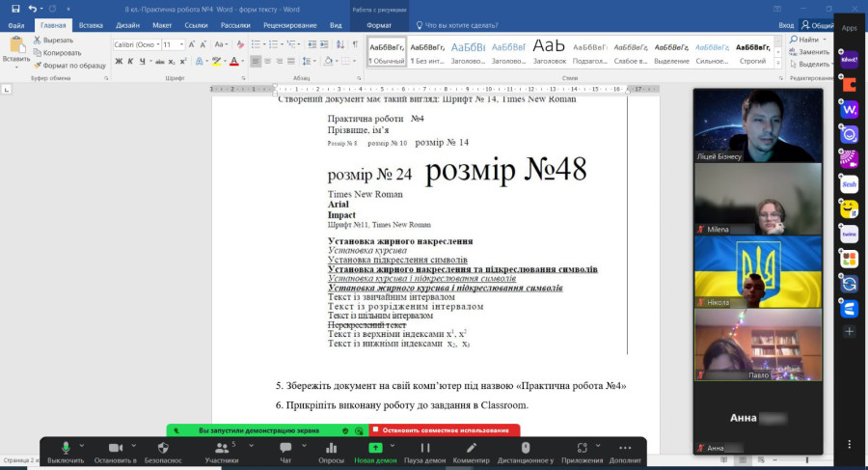Click the numbered list button
868x470 pixels.
272,44
